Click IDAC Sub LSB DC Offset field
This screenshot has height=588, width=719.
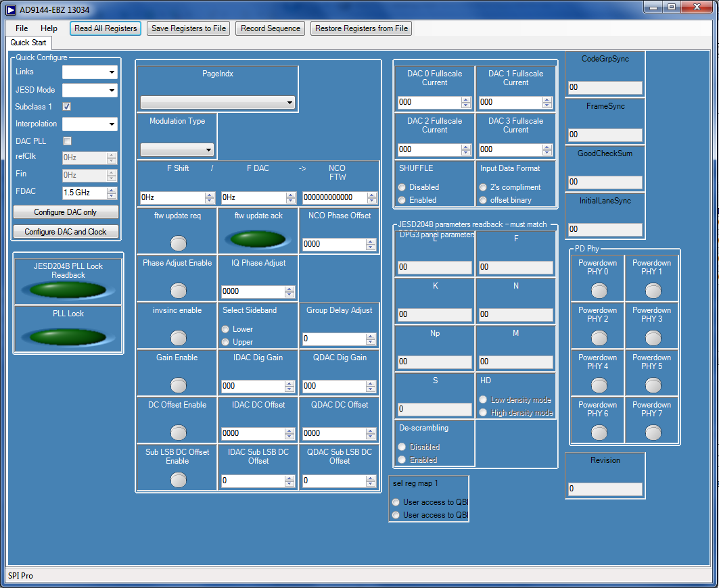point(253,481)
